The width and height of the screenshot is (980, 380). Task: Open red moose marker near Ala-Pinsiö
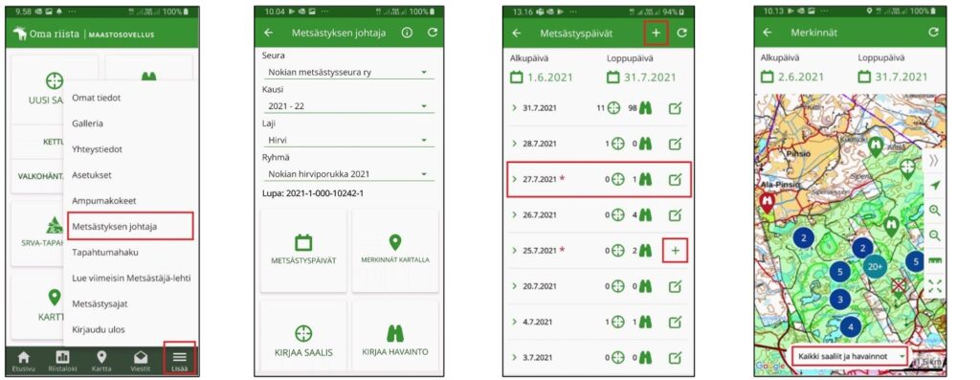[x=768, y=203]
